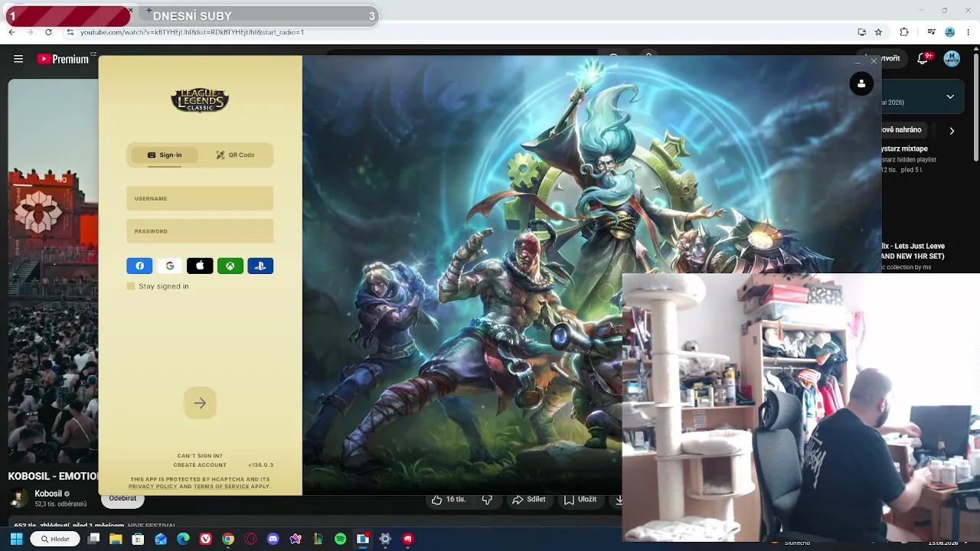Open Discord from the taskbar

tap(273, 539)
